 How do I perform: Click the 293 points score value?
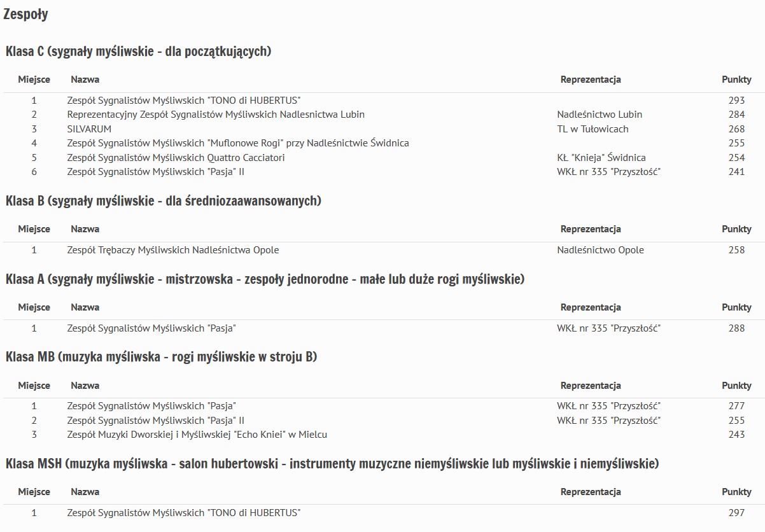[736, 101]
